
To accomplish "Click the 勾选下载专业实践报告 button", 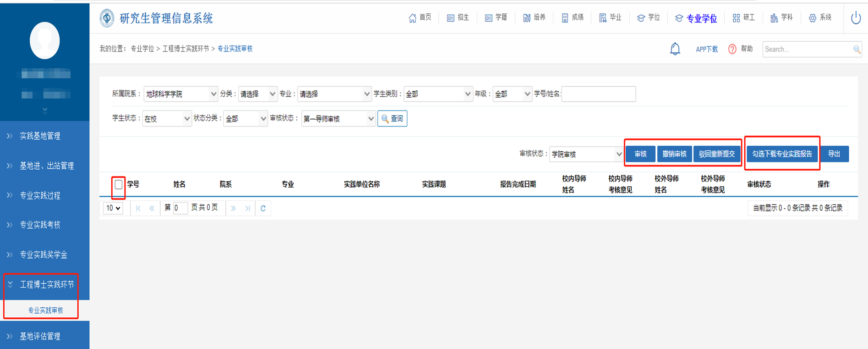I will [x=782, y=154].
